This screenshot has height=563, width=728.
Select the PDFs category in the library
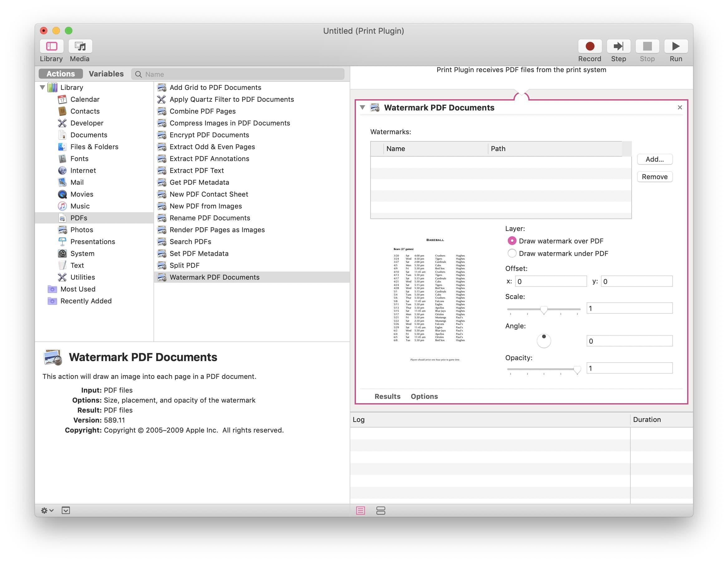[94, 218]
